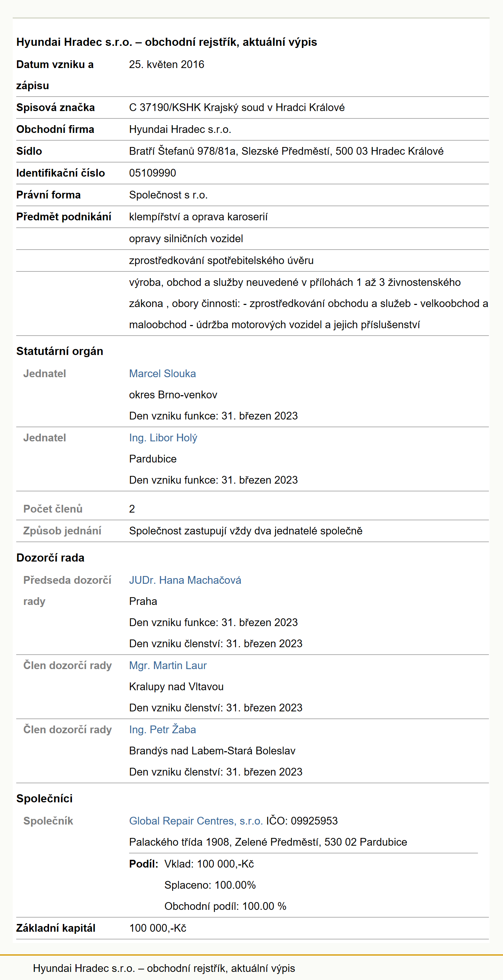The width and height of the screenshot is (503, 980).
Task: Click the klempířství a oprava karoserií entry
Action: pos(198,217)
